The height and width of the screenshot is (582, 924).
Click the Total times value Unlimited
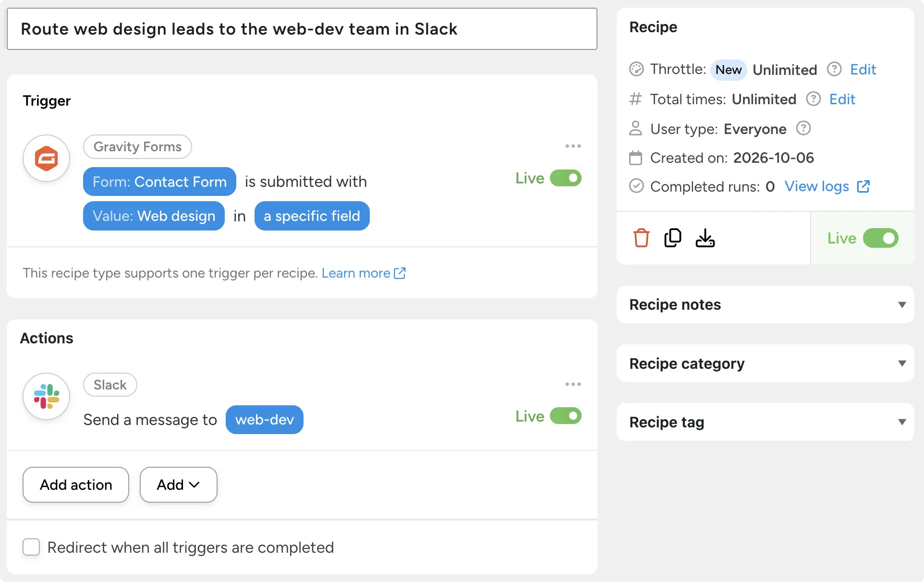coord(764,99)
